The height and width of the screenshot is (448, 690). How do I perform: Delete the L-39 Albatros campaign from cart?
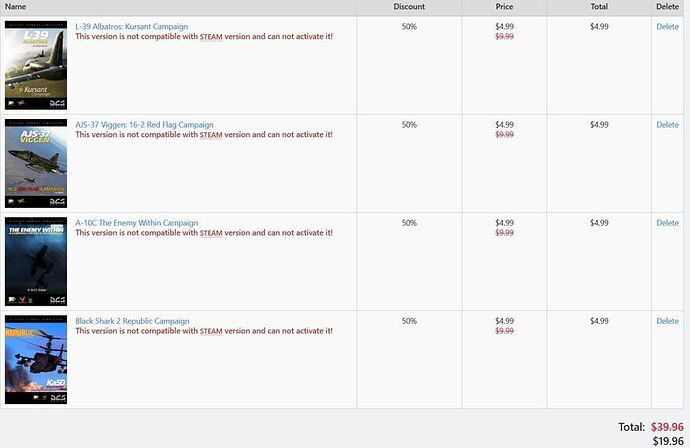668,26
